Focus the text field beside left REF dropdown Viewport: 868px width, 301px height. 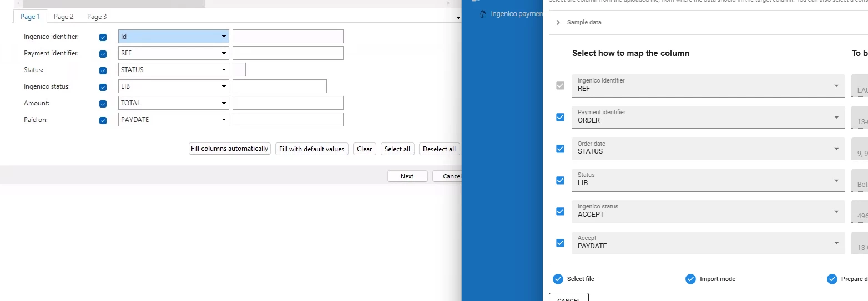(x=288, y=53)
